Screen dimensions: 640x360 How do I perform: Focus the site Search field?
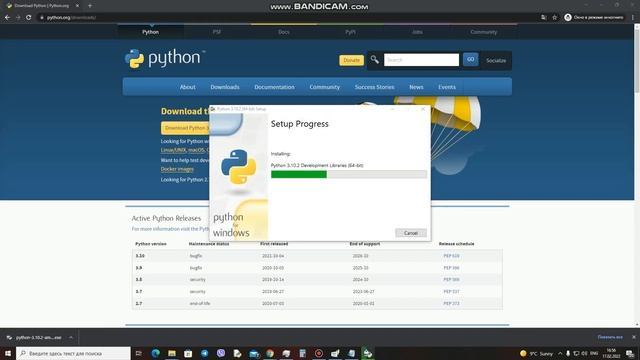click(421, 60)
